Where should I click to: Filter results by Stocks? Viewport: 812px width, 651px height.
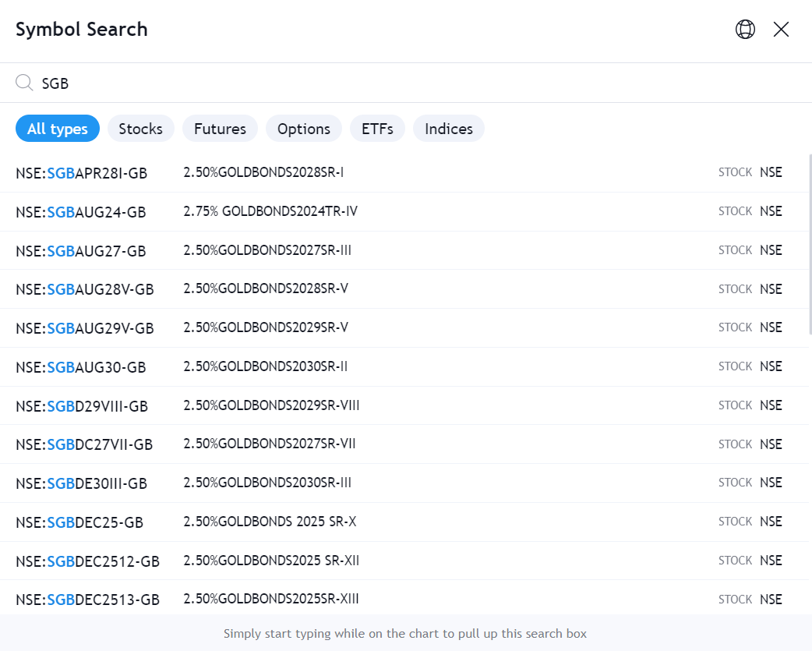tap(141, 129)
